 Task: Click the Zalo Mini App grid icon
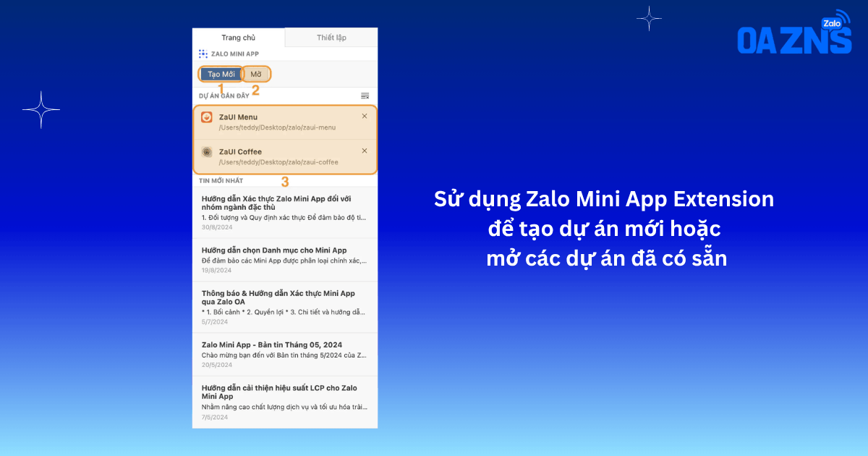[203, 54]
